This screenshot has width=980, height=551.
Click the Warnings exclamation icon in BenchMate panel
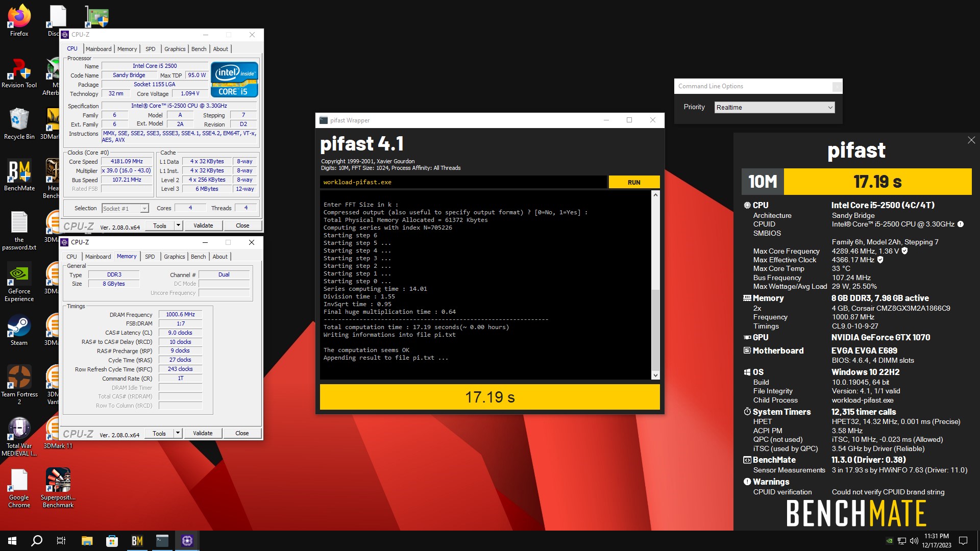tap(747, 481)
